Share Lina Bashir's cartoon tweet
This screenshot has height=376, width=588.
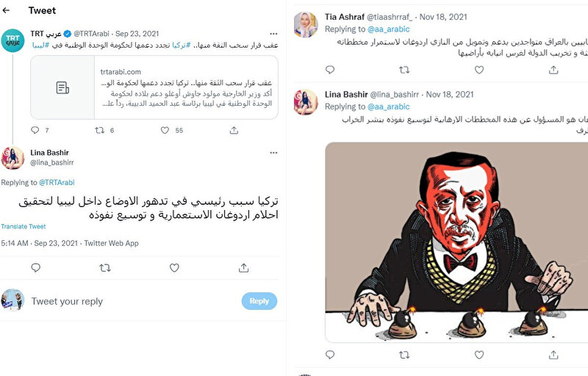(x=553, y=354)
